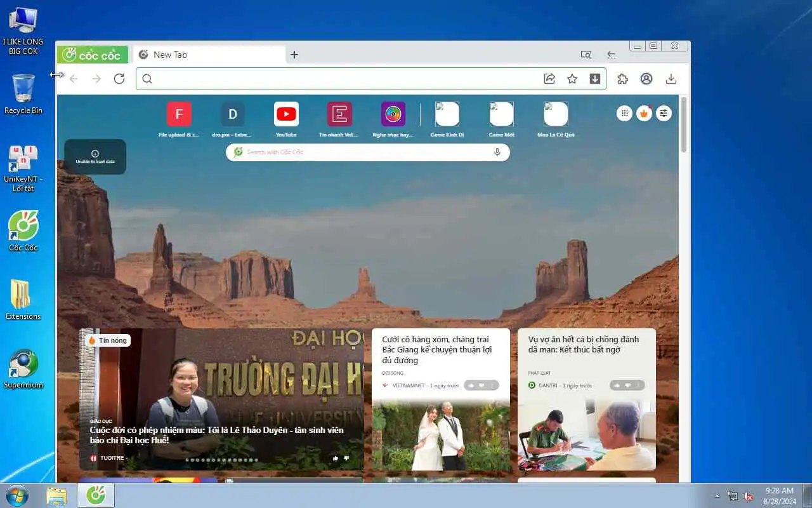Click Cốc Cốc taskbar button

pos(96,495)
